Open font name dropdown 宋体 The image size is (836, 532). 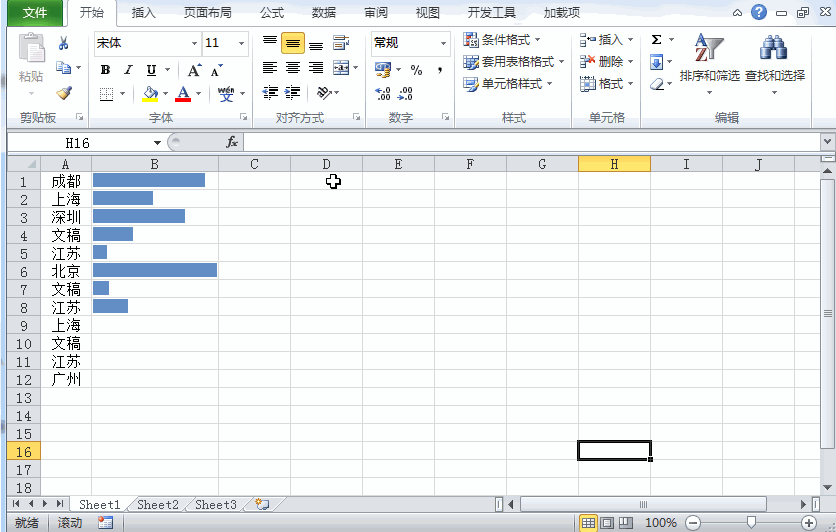(194, 43)
